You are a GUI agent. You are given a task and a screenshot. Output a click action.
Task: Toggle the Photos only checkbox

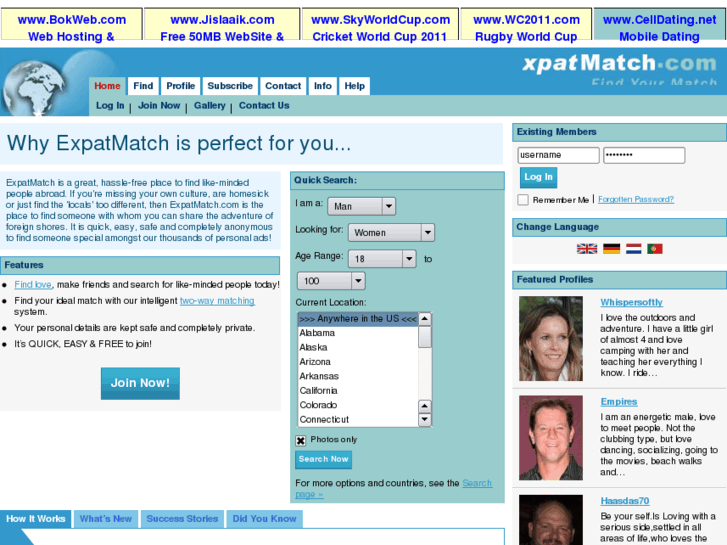300,440
